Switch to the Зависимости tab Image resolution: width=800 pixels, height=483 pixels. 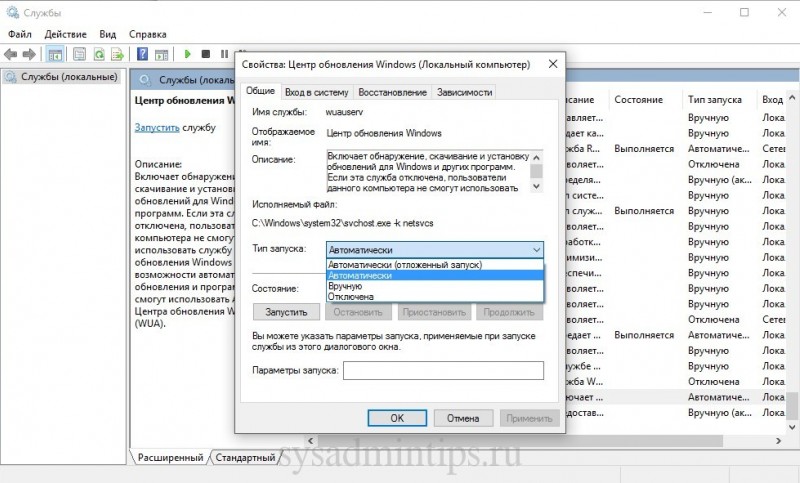464,92
